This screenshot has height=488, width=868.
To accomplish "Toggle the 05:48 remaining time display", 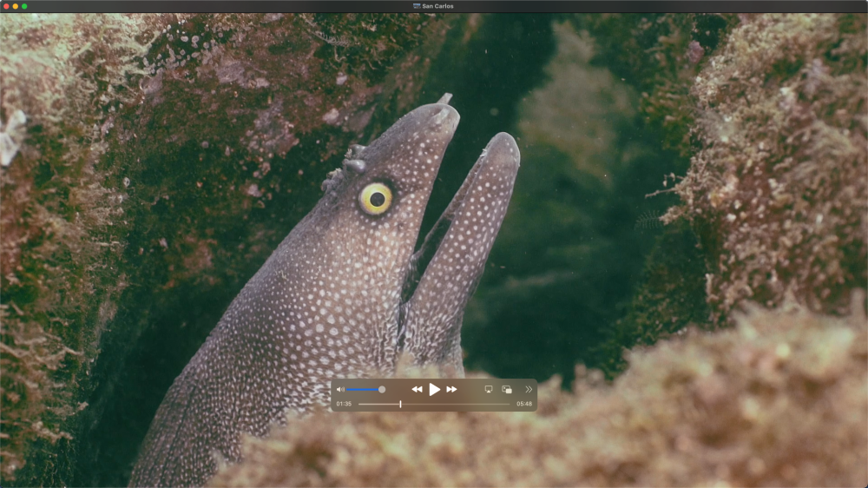I will 524,404.
